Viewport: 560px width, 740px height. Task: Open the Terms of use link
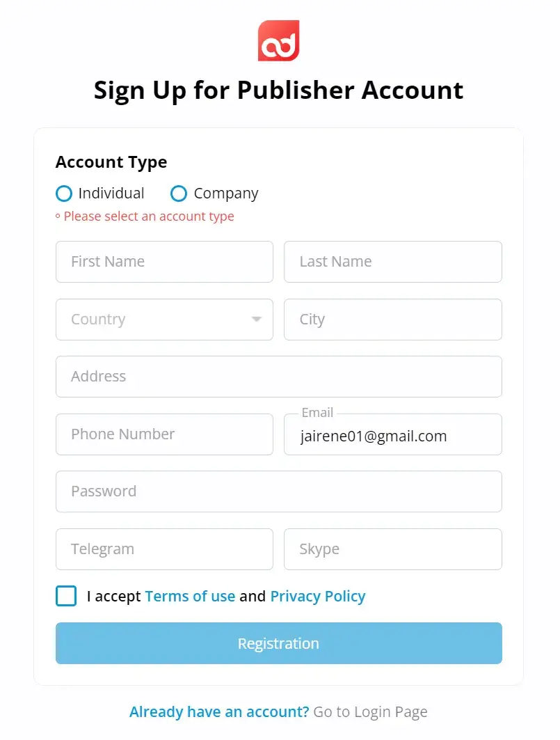tap(190, 596)
